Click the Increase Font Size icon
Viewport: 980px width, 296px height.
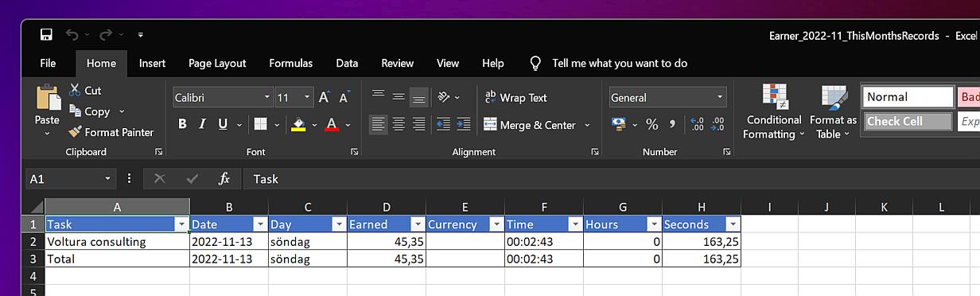(x=325, y=98)
